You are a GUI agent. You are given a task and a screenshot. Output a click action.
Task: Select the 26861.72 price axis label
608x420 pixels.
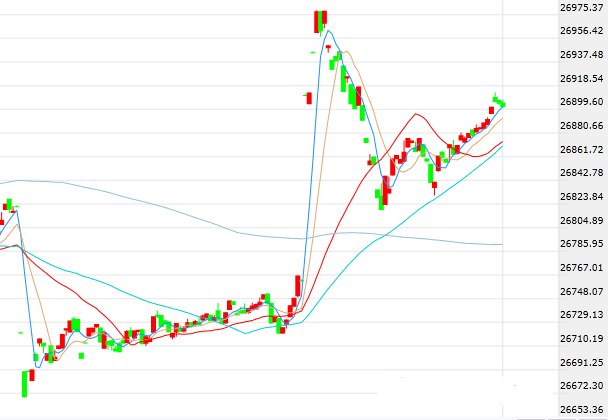(x=580, y=150)
